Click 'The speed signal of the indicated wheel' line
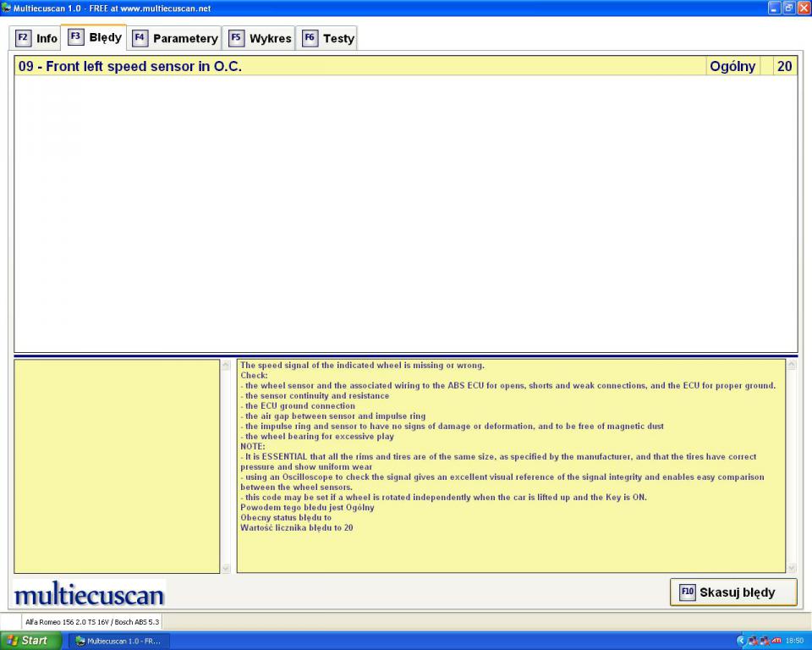The height and width of the screenshot is (650, 812). coord(362,366)
